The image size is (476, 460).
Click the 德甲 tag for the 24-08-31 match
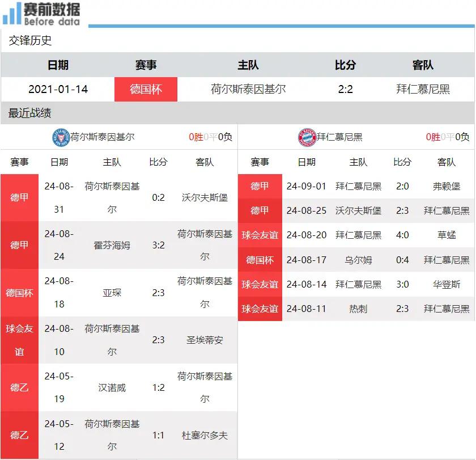[19, 198]
